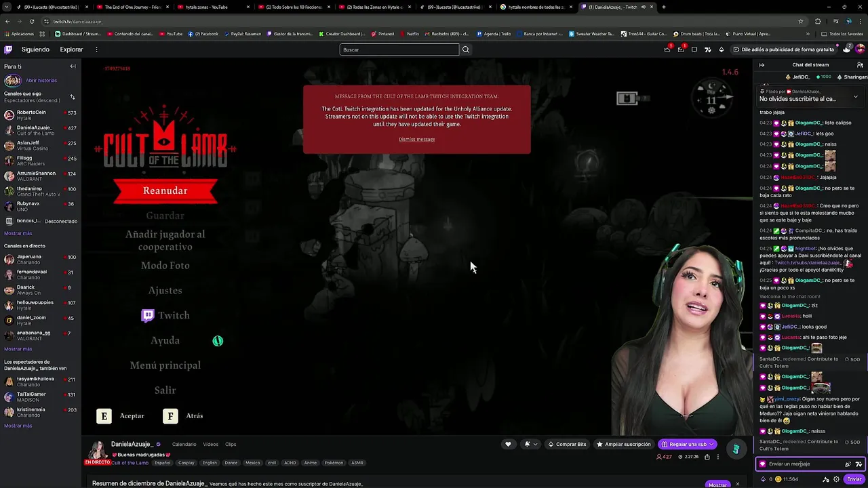Reload the browser page

[x=31, y=21]
